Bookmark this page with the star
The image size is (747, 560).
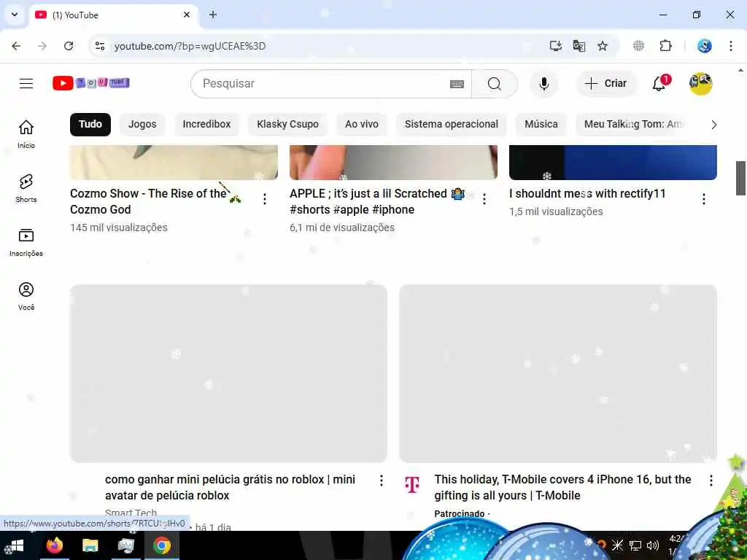click(x=603, y=46)
